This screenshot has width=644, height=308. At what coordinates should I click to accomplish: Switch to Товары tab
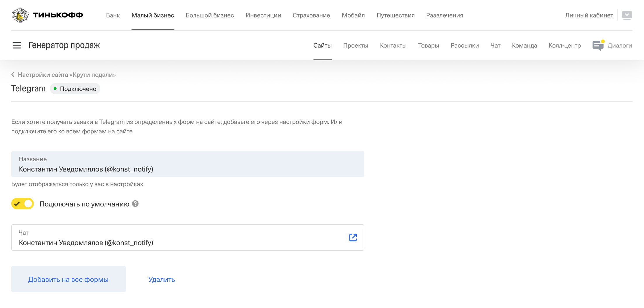tap(428, 45)
